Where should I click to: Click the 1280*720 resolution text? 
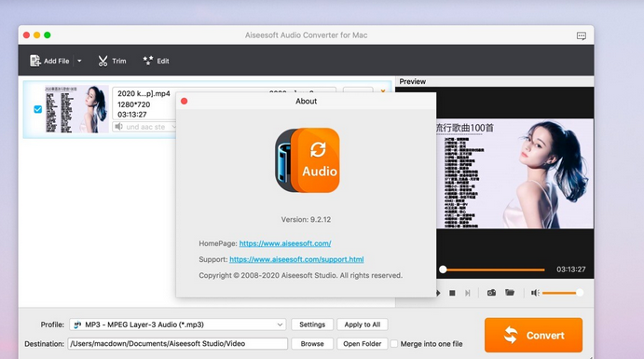pyautogui.click(x=134, y=104)
